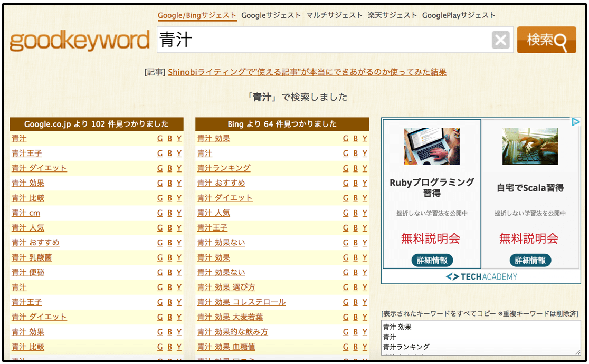
Task: Open 青汁王子 in the Bing column
Action: pos(213,228)
